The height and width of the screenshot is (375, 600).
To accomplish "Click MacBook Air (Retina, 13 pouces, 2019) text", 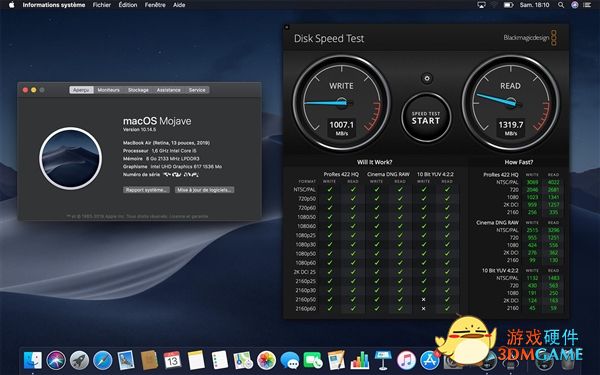I will (x=166, y=143).
